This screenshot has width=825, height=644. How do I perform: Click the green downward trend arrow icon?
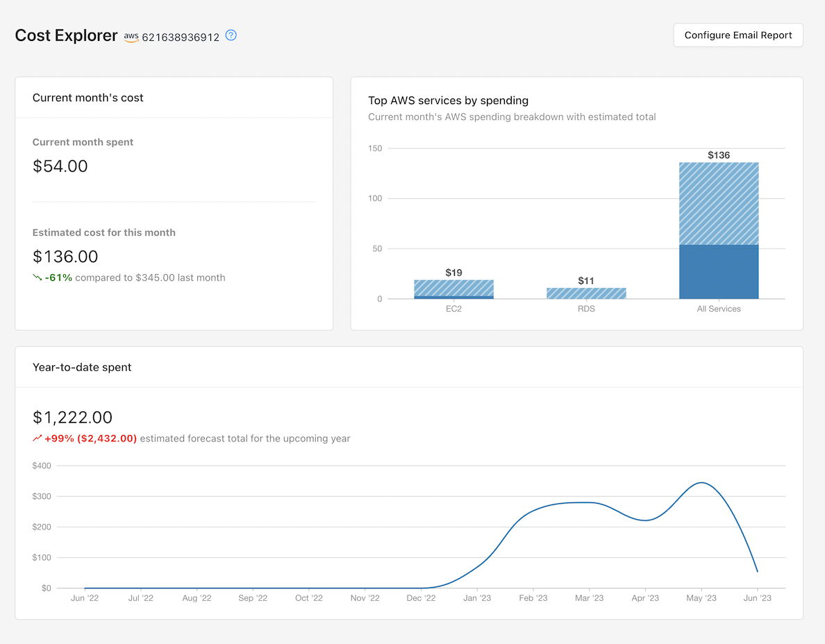pyautogui.click(x=37, y=278)
